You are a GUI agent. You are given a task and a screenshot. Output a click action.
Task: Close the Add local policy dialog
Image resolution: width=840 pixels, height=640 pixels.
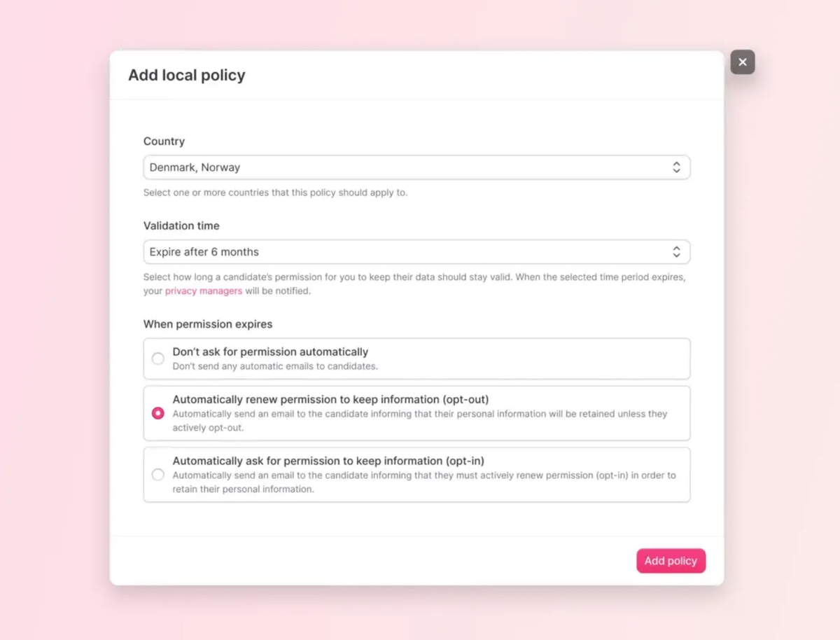(742, 62)
